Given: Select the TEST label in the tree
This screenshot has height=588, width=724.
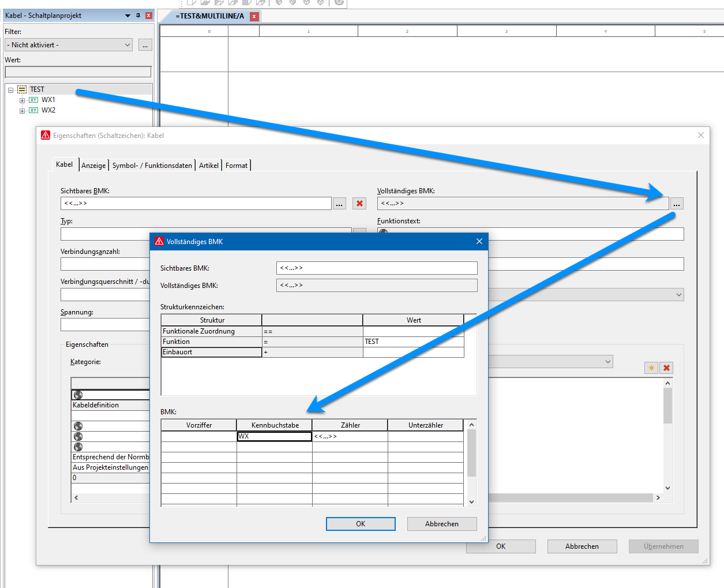Looking at the screenshot, I should pyautogui.click(x=37, y=89).
